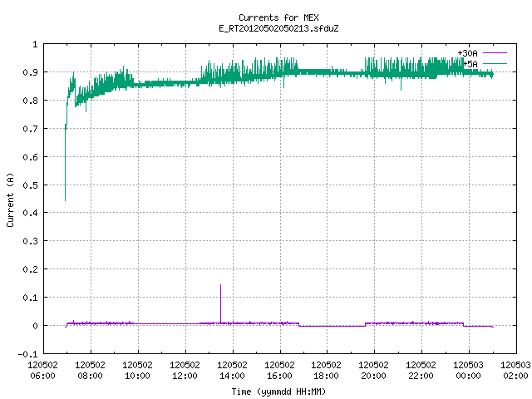Click the x-axis label '120502 18:00'
Screen dimensions: 532x399
click(326, 370)
